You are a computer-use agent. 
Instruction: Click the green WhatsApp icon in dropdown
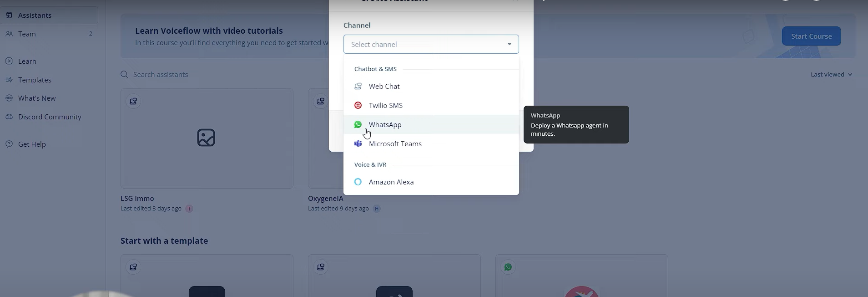[x=358, y=124]
